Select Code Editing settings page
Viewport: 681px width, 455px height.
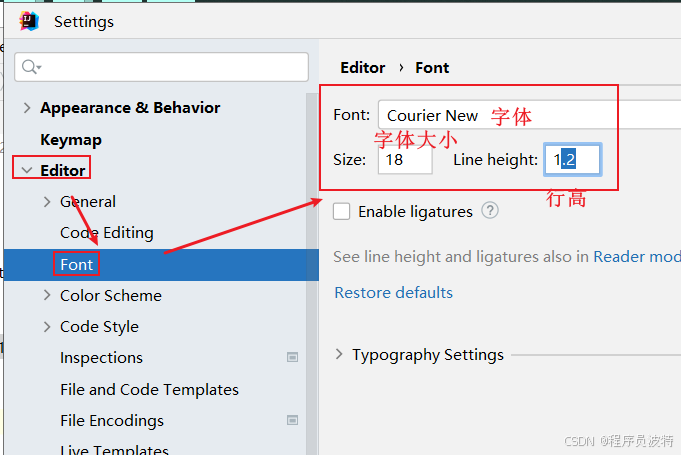(107, 233)
